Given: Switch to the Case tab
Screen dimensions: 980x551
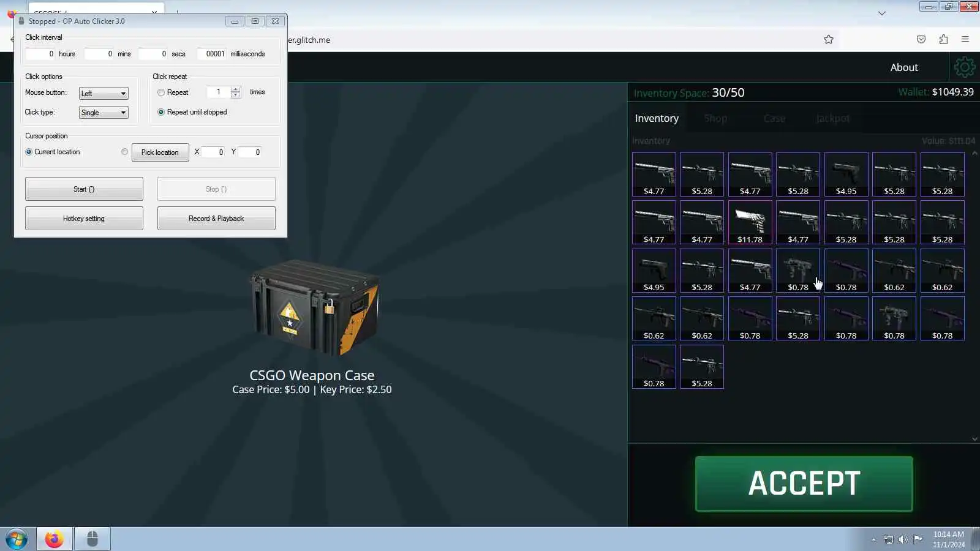Looking at the screenshot, I should pyautogui.click(x=774, y=118).
